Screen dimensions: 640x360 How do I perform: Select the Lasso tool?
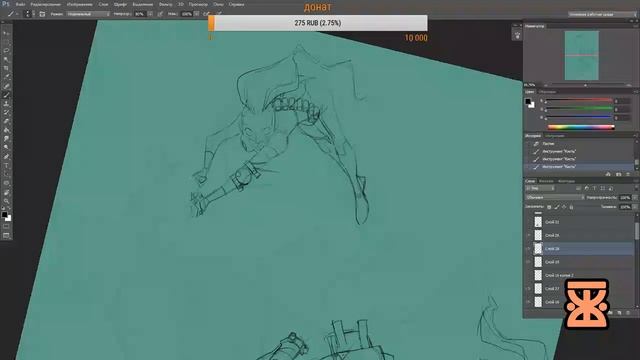coord(6,51)
